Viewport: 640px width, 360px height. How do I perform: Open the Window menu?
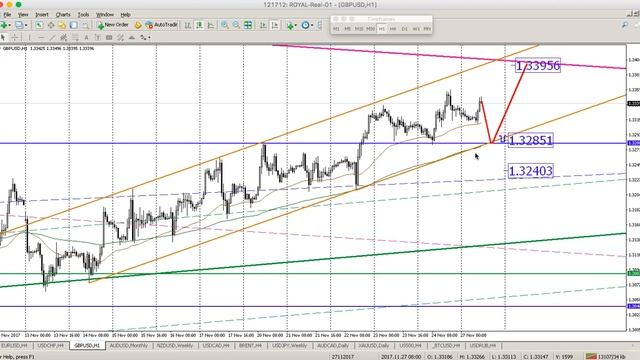[105, 15]
